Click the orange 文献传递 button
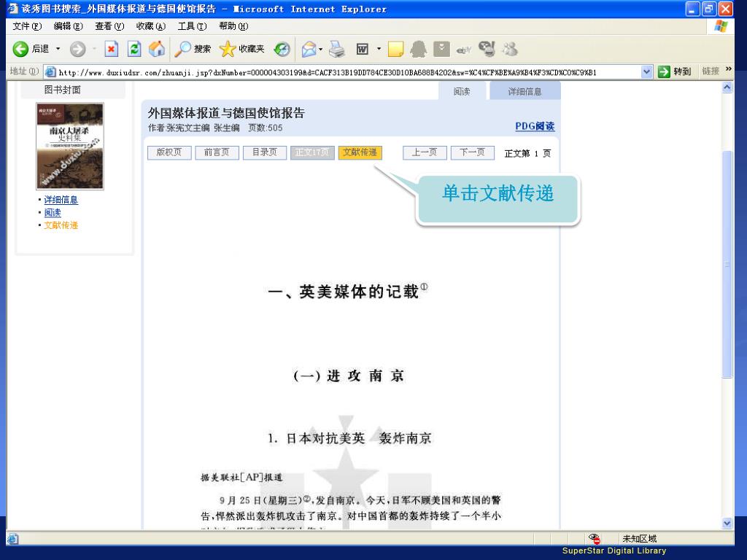This screenshot has width=747, height=560. (360, 152)
